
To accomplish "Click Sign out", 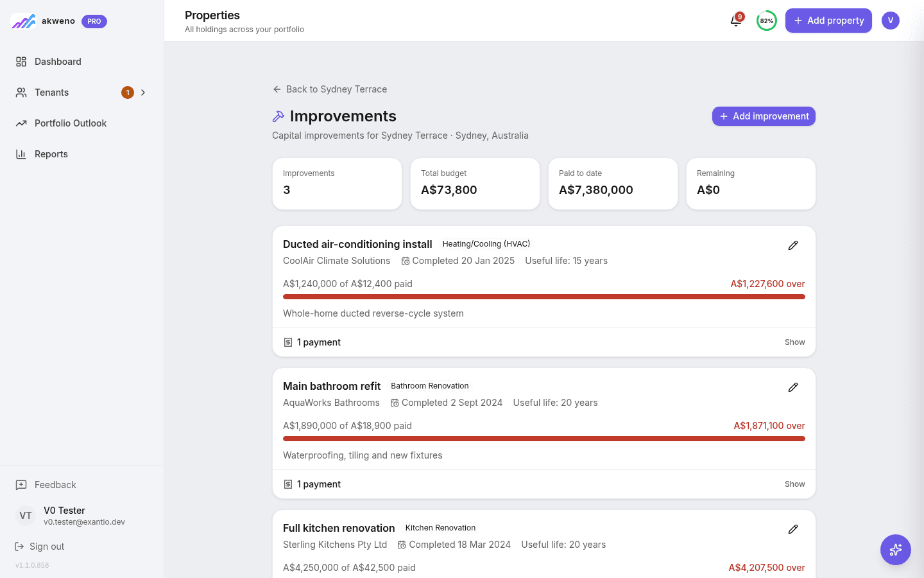I will pos(40,547).
